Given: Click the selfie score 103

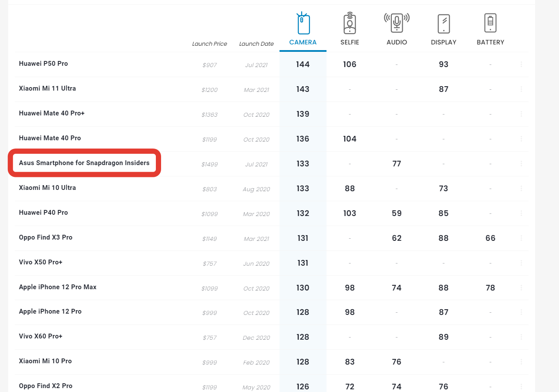Looking at the screenshot, I should click(x=350, y=213).
